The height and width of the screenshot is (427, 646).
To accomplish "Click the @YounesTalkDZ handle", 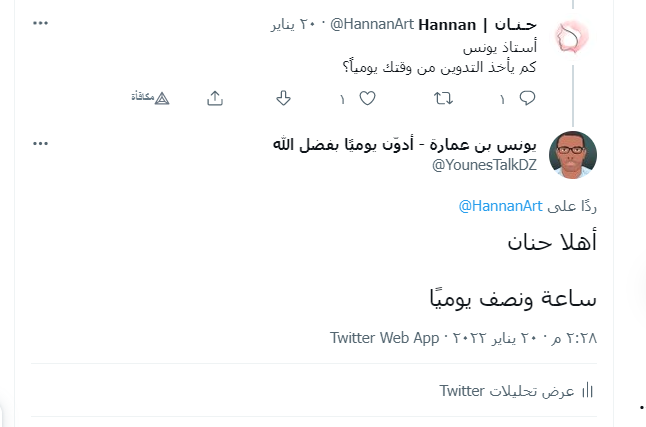I will click(487, 165).
